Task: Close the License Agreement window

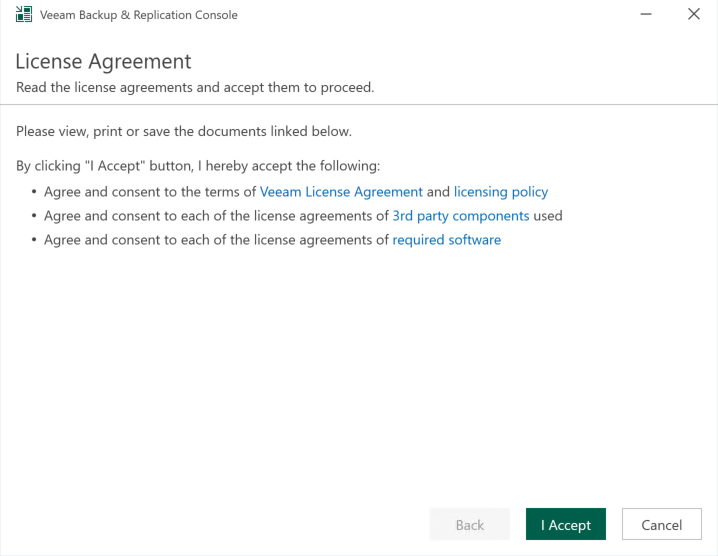Action: [694, 15]
